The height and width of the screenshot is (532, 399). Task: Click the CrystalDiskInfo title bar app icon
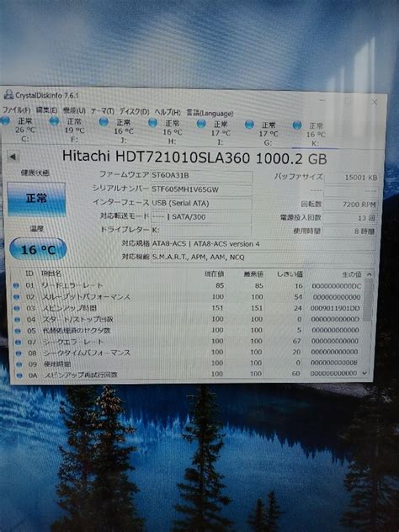coord(8,94)
